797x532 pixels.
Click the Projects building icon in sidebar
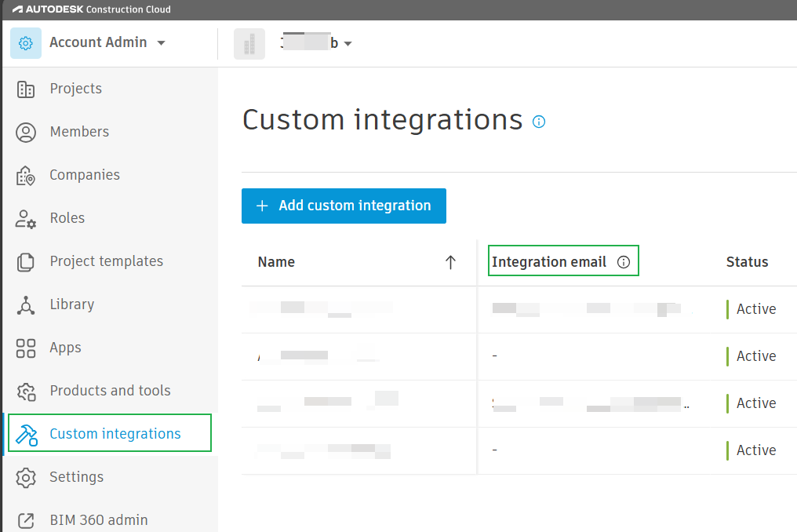point(26,89)
